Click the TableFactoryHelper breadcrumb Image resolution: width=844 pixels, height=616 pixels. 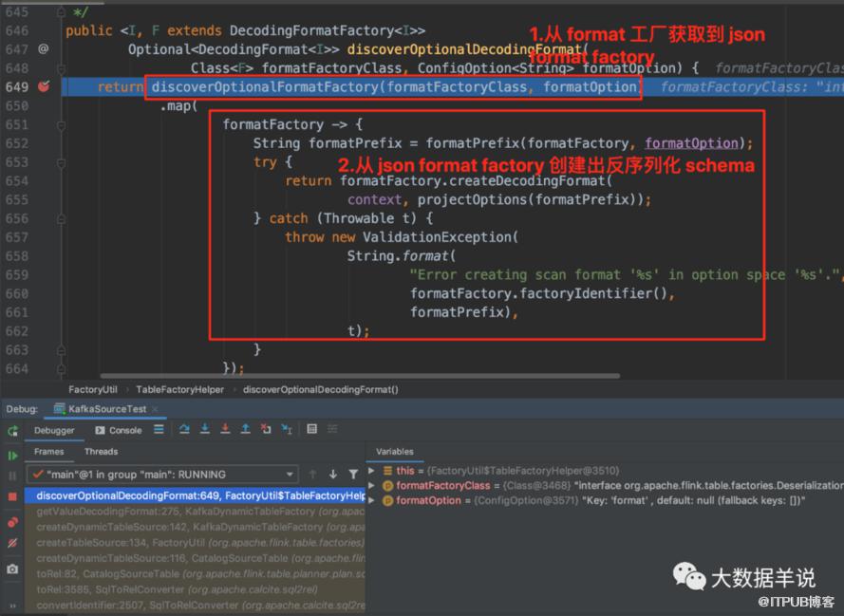click(179, 389)
